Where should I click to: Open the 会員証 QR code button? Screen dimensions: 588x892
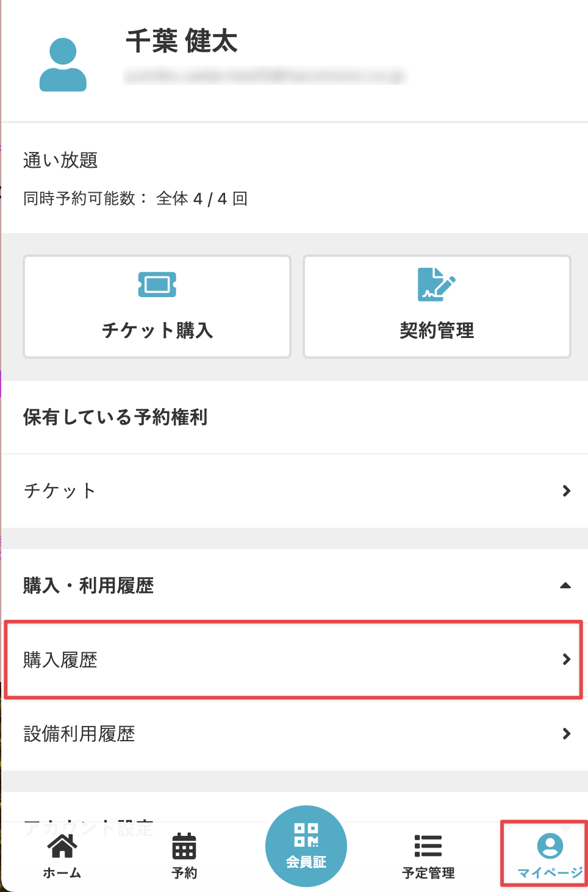click(306, 846)
